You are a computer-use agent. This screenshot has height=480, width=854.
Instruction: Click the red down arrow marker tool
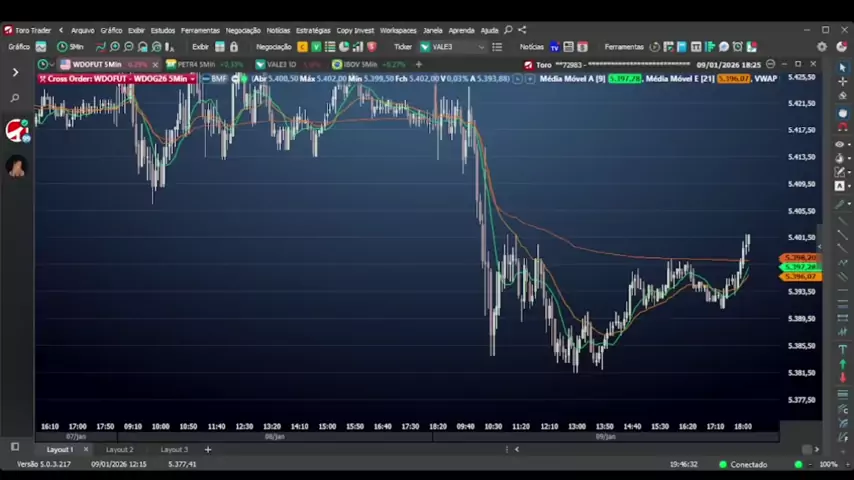click(x=842, y=378)
